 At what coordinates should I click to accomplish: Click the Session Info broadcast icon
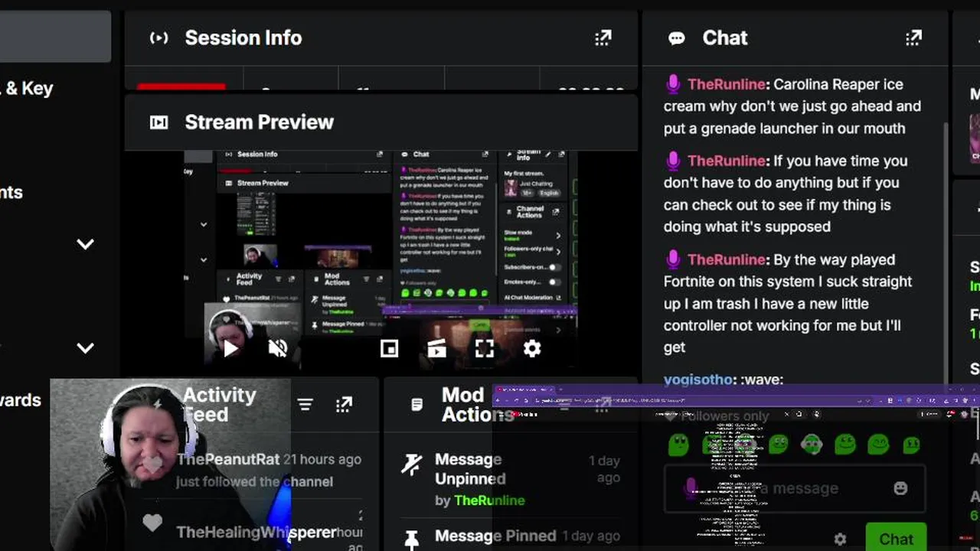coord(158,37)
